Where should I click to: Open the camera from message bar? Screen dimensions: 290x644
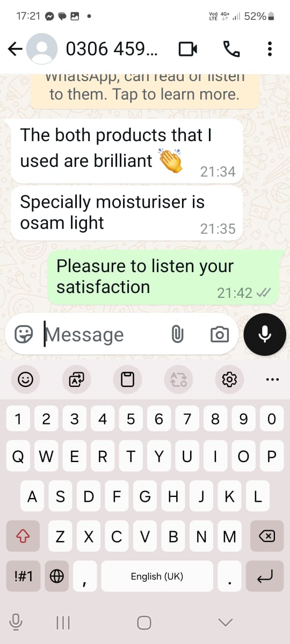[219, 334]
